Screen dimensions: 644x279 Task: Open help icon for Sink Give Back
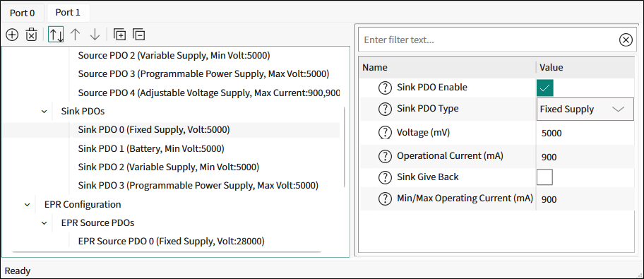pyautogui.click(x=385, y=177)
